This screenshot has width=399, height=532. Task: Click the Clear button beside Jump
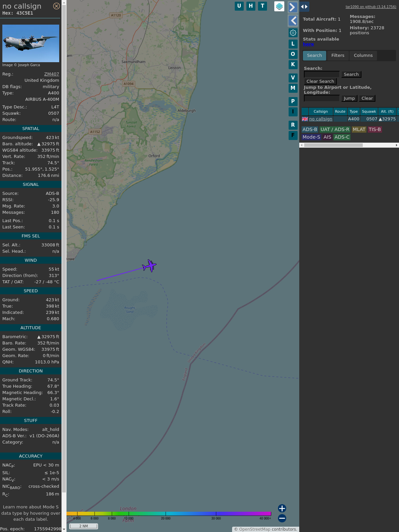[x=367, y=98]
